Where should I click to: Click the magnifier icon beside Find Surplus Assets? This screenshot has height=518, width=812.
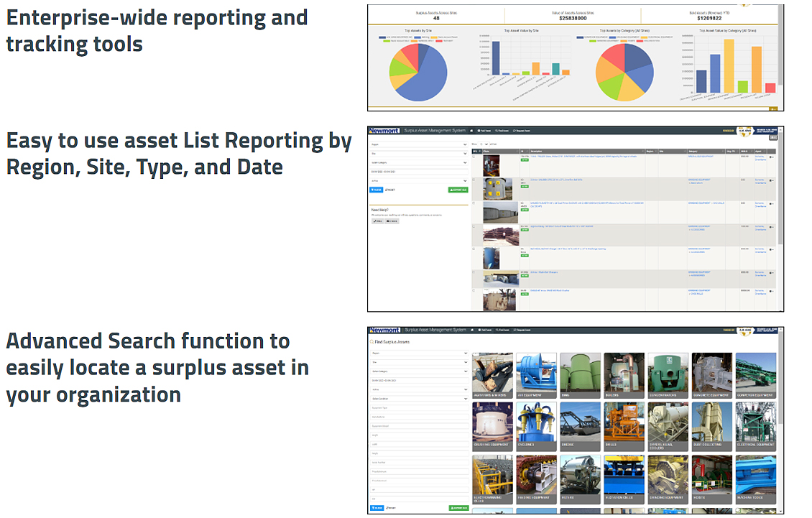click(x=372, y=342)
